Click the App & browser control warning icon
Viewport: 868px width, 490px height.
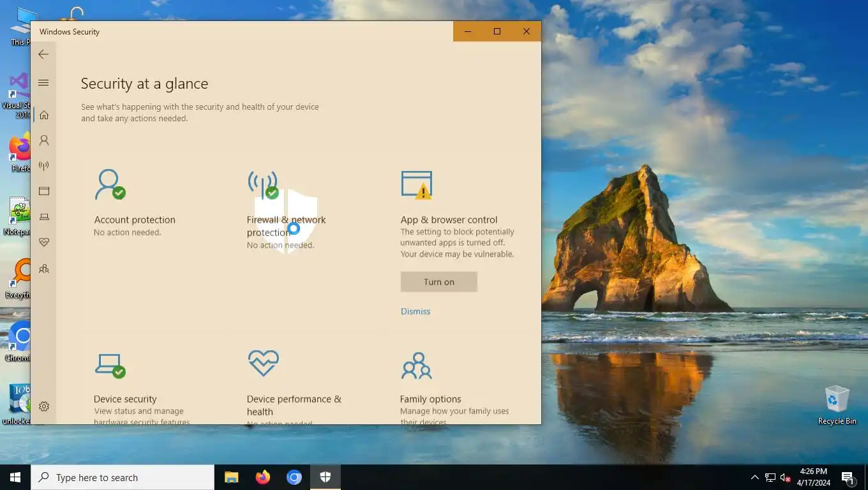[417, 184]
